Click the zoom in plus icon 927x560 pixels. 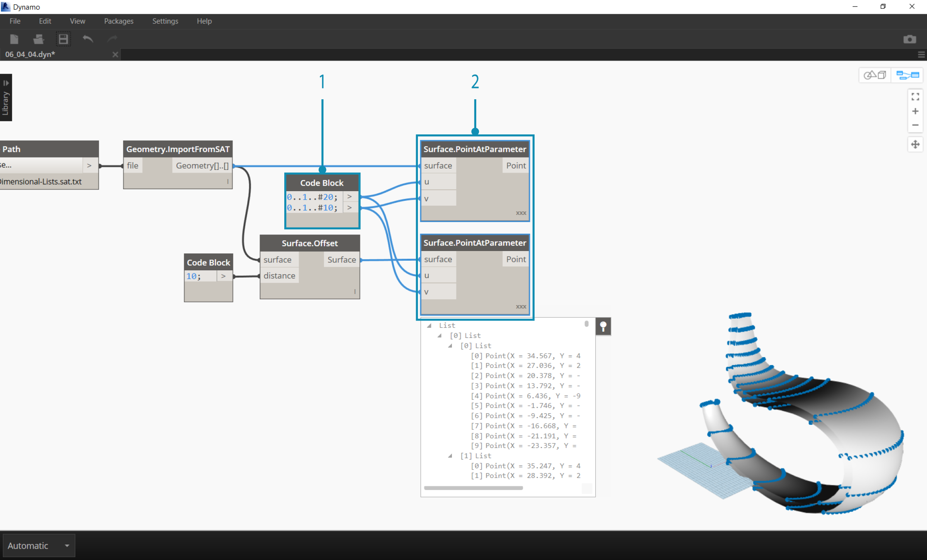pos(915,111)
